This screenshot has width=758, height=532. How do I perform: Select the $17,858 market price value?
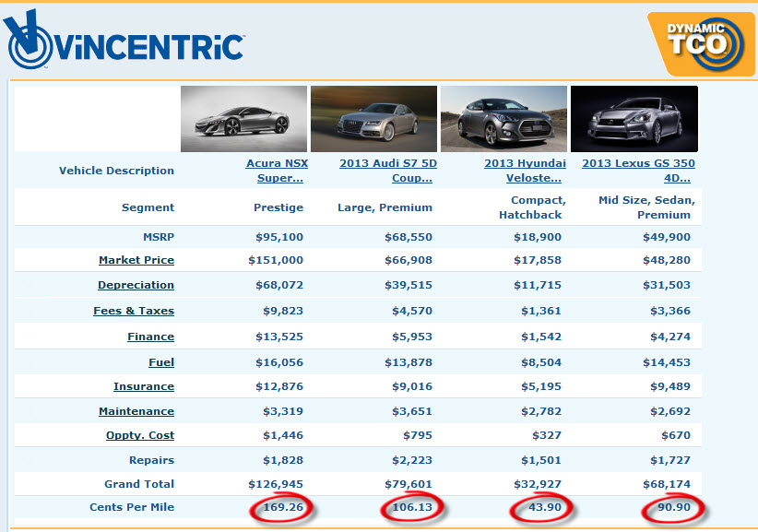point(538,260)
